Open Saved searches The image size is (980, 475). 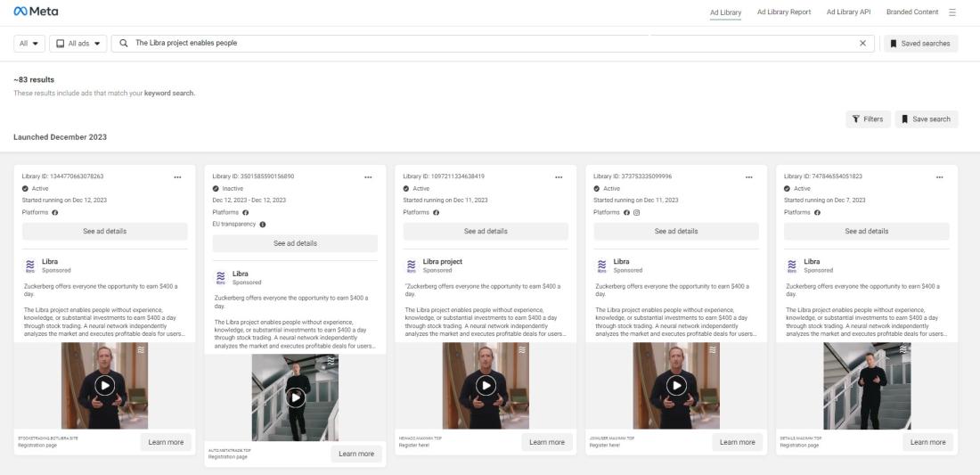pos(920,43)
